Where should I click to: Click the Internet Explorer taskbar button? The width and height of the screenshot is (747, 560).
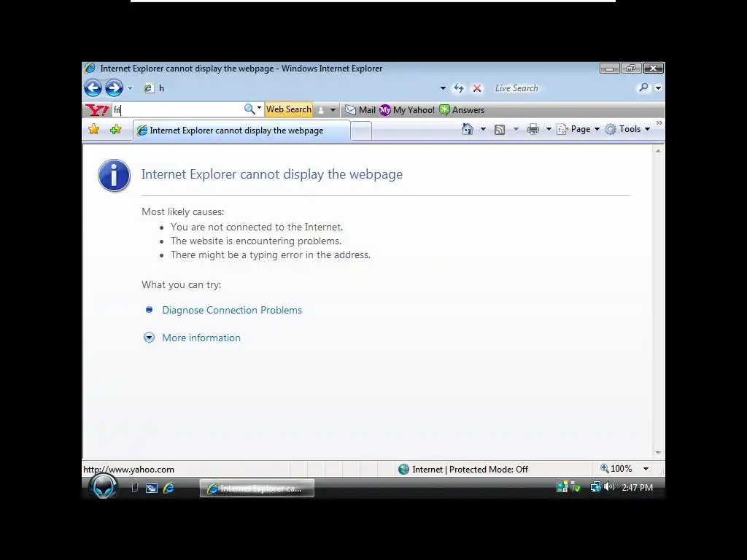(x=257, y=489)
